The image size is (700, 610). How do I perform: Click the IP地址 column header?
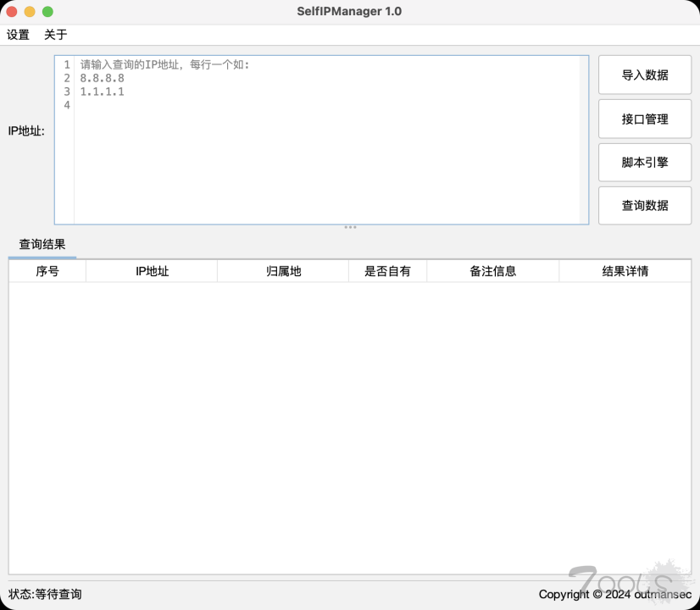click(151, 270)
